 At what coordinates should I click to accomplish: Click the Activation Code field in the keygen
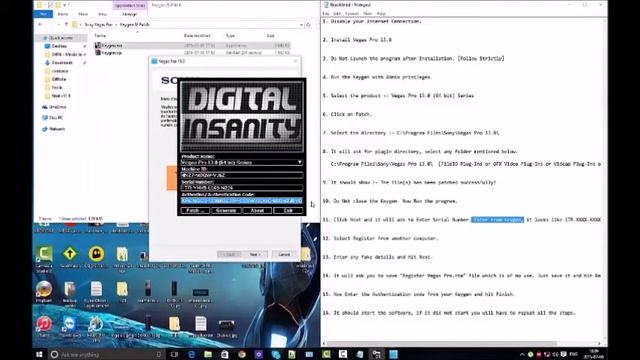(242, 200)
